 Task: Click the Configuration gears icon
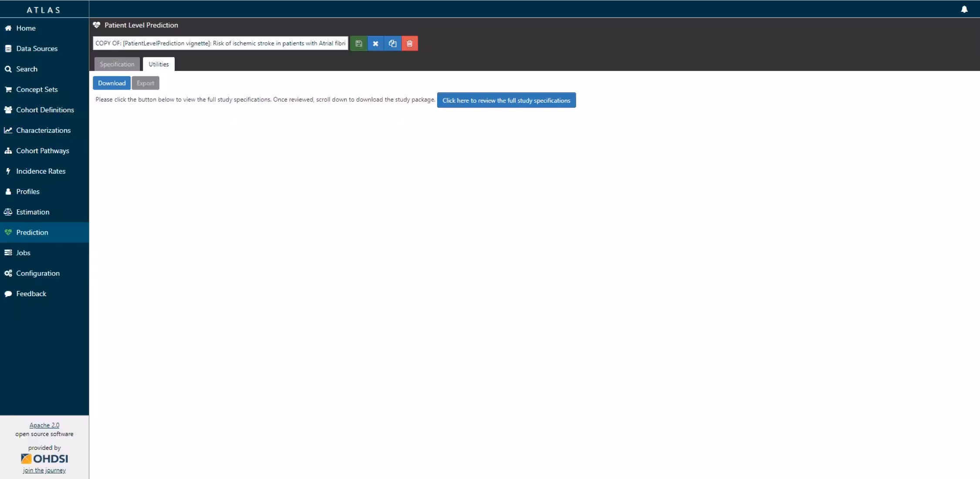pyautogui.click(x=8, y=273)
